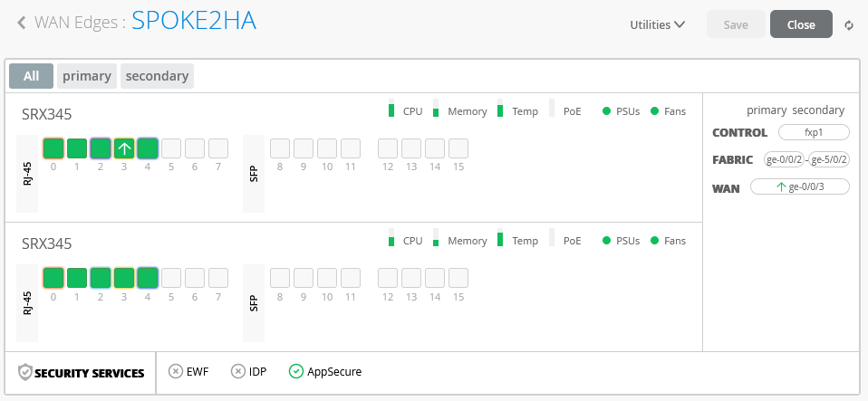
Task: Click the AppSecure enabled check icon
Action: click(x=295, y=371)
